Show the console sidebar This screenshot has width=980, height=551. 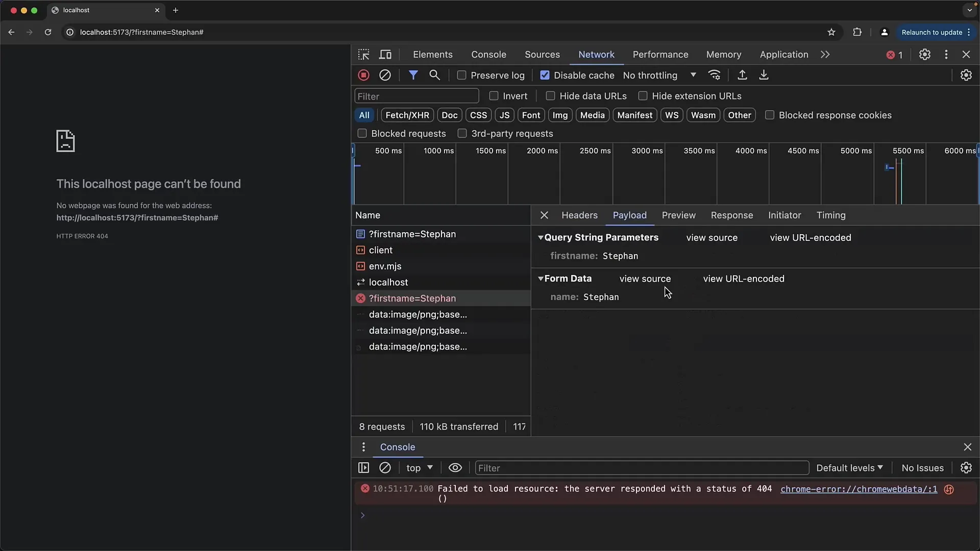coord(363,468)
